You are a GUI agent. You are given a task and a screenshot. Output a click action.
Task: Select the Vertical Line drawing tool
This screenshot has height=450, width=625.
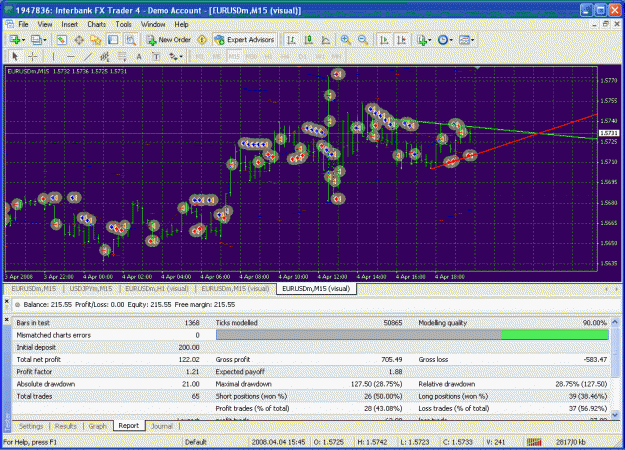53,57
